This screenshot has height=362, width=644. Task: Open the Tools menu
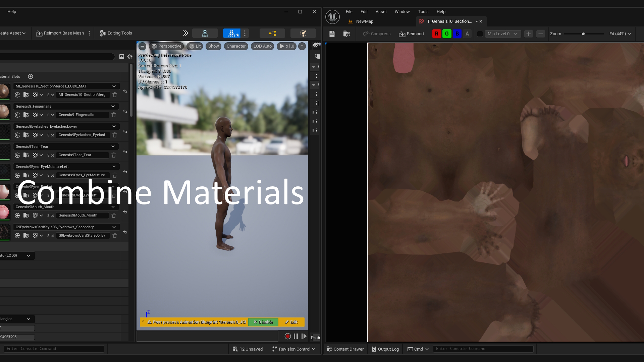point(423,11)
